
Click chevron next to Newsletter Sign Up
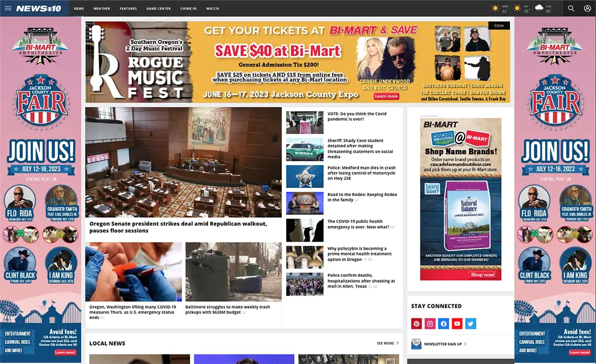[465, 344]
